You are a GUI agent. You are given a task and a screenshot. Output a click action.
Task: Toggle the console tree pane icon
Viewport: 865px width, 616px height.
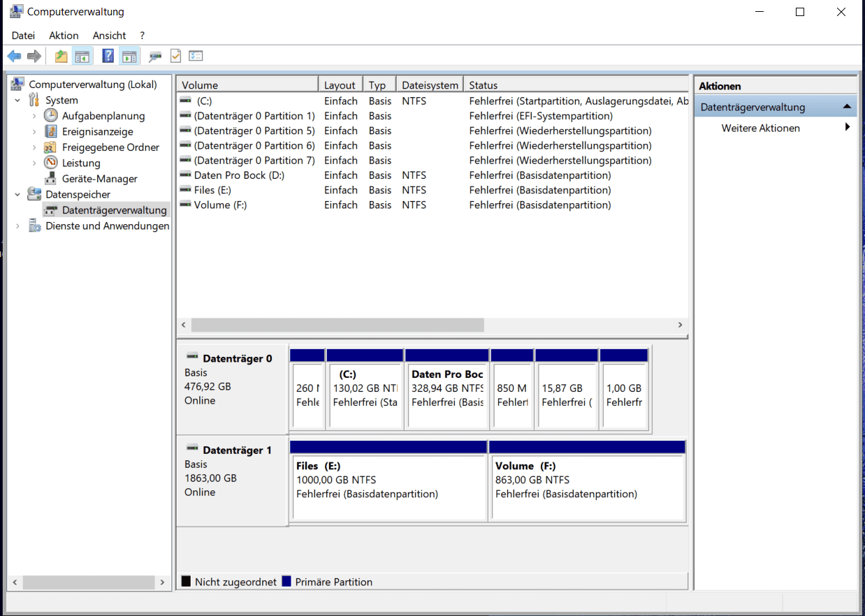click(x=82, y=57)
